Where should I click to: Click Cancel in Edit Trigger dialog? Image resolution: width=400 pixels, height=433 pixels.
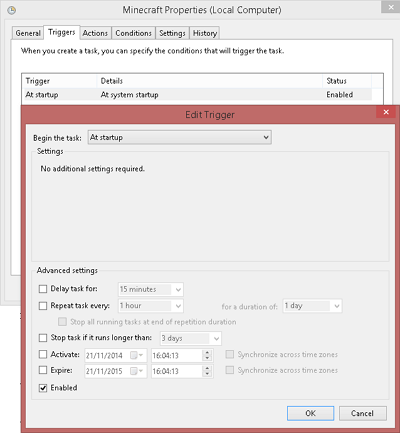point(363,413)
